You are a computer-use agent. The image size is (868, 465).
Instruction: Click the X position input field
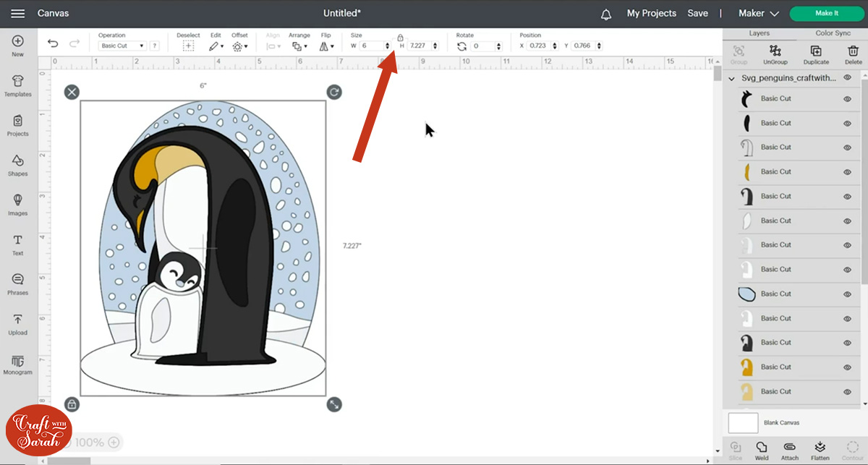point(540,46)
